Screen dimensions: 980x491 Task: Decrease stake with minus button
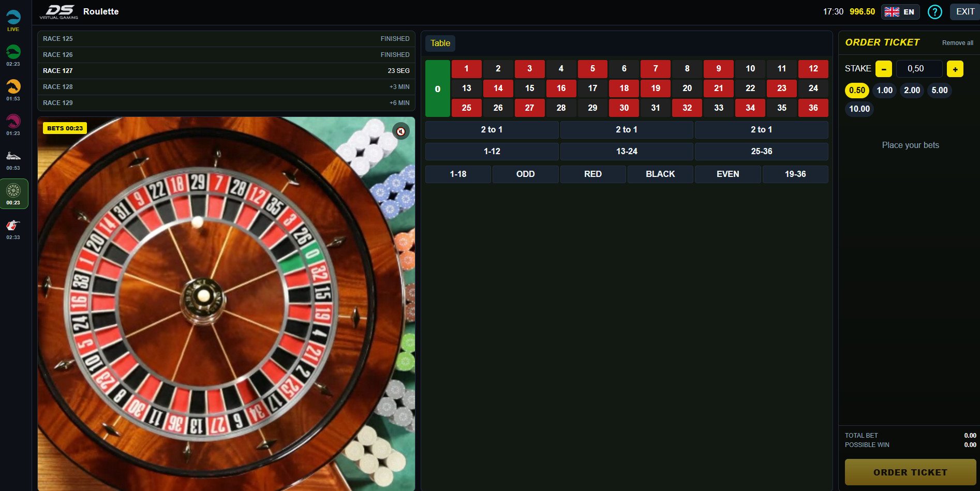pyautogui.click(x=884, y=69)
